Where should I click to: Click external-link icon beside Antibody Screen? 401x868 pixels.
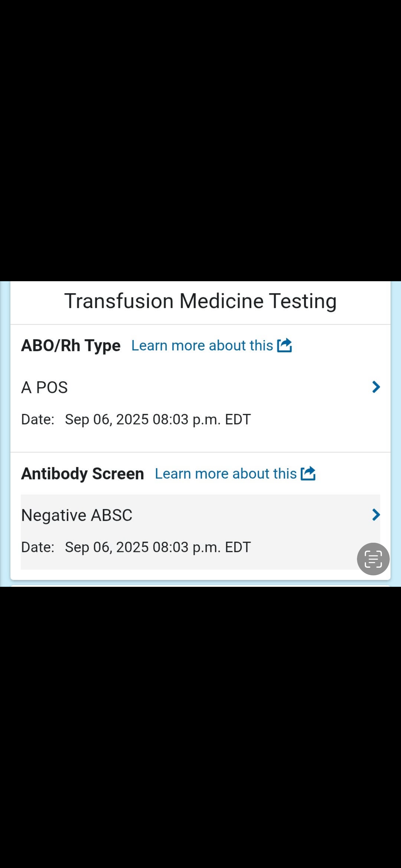coord(308,473)
